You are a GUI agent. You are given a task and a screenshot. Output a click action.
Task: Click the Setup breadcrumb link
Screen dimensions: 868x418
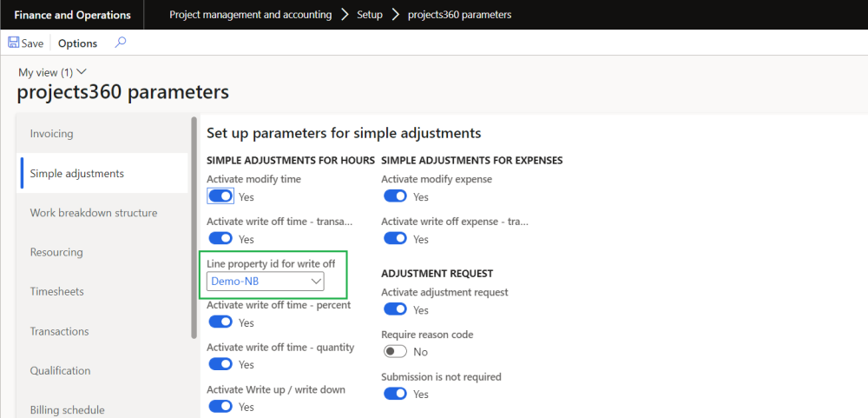(370, 15)
